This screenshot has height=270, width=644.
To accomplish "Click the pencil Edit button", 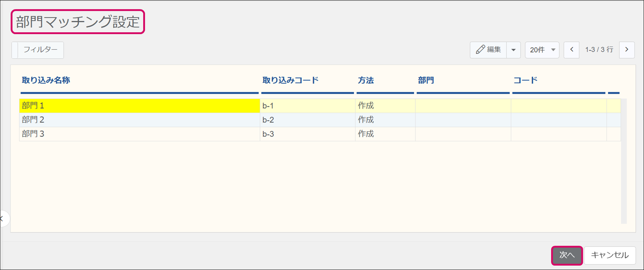I will tap(488, 50).
